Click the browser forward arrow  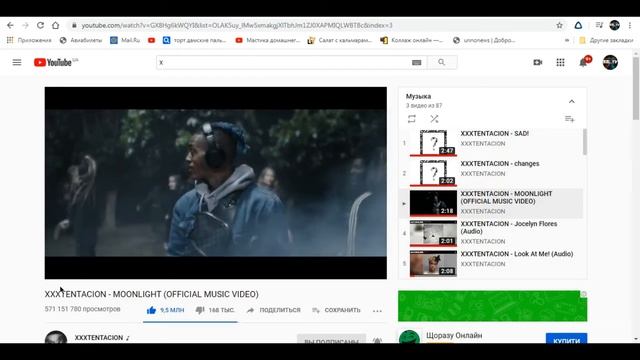point(25,25)
